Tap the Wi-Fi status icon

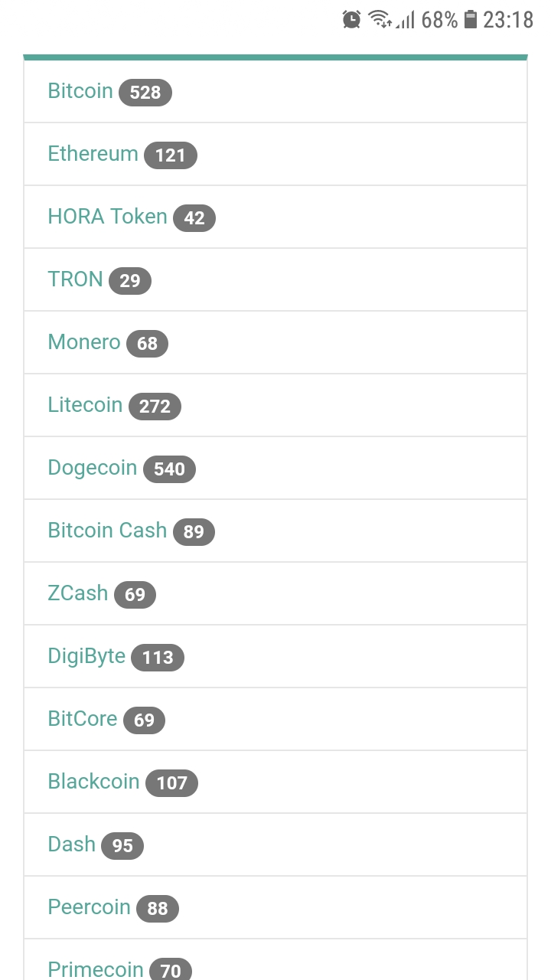379,20
